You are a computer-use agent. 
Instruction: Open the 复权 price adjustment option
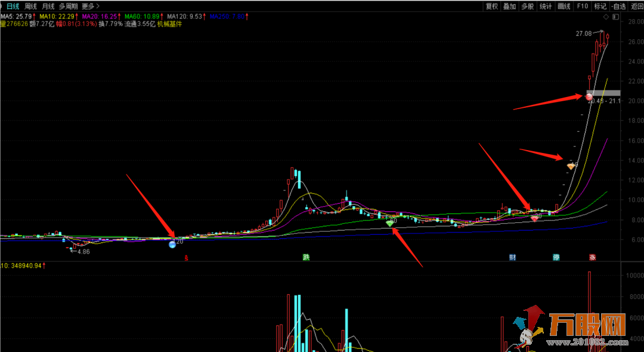tap(491, 6)
